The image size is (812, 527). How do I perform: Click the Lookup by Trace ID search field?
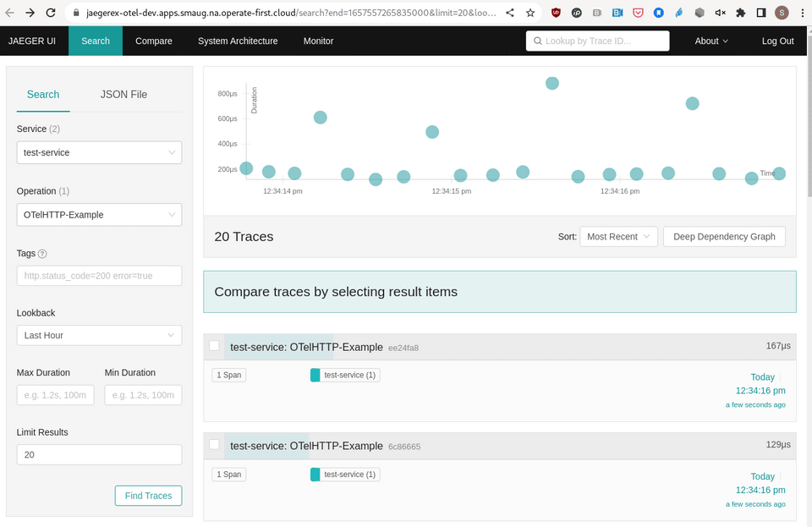(597, 40)
